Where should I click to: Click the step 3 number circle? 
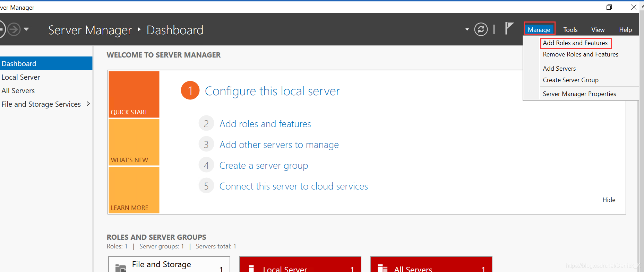(206, 144)
